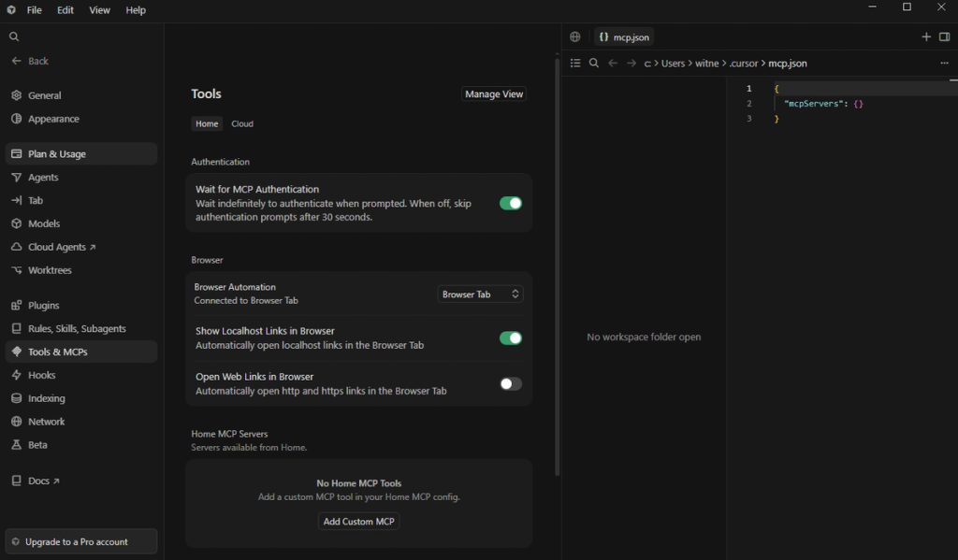Open the outline list icon in editor toolbar
Screen dimensions: 958x560
tap(575, 63)
